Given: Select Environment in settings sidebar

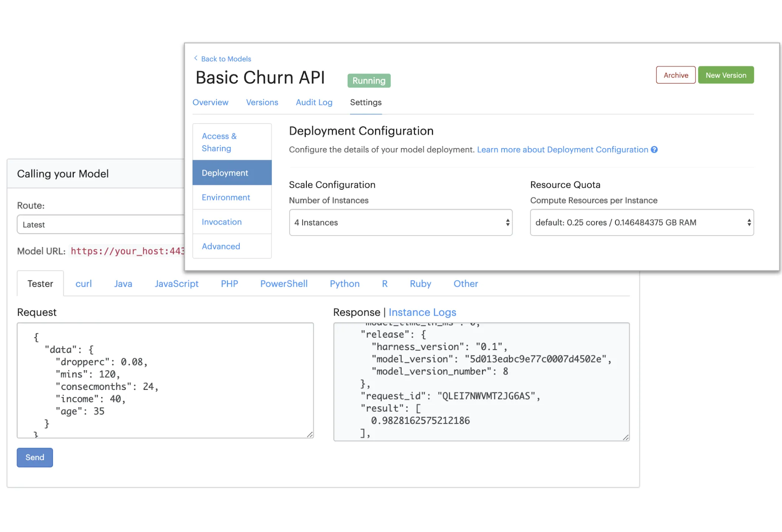Looking at the screenshot, I should 226,198.
